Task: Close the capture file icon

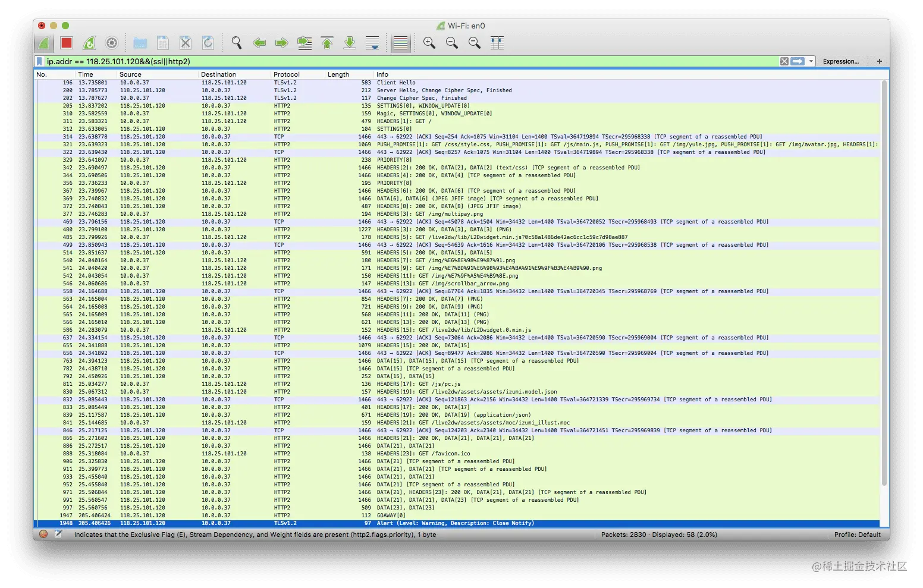Action: coord(186,43)
